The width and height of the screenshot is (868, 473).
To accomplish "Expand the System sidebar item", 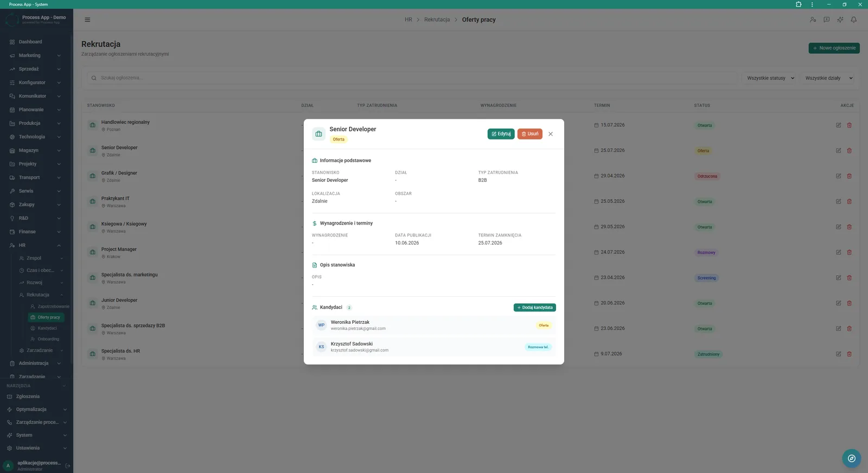I will [x=36, y=435].
